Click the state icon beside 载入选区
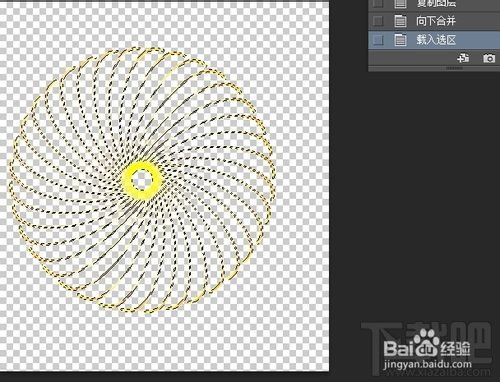The image size is (500, 382). [400, 40]
